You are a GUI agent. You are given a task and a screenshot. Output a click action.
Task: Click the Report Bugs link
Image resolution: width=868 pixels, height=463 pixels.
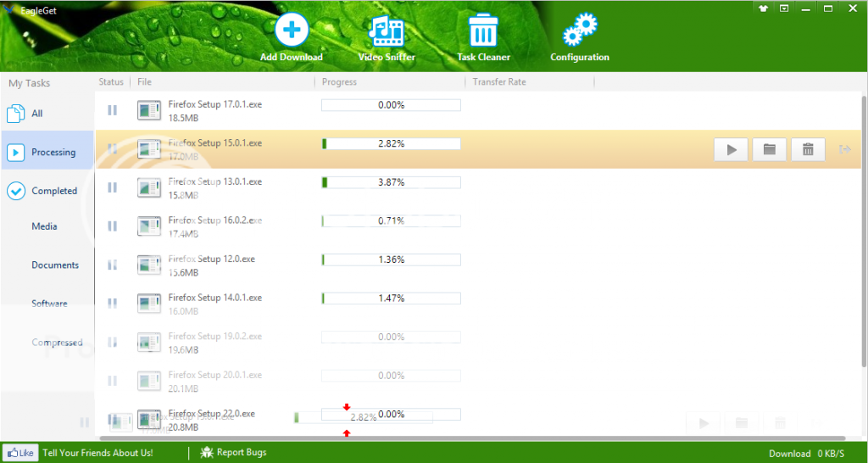(242, 453)
